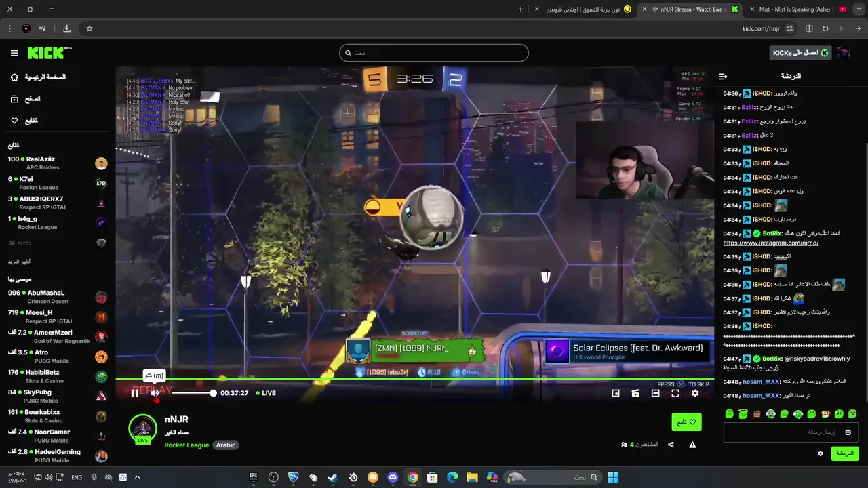Open Atro PUBG Mobile channel
The width and height of the screenshot is (868, 488).
pyautogui.click(x=58, y=357)
